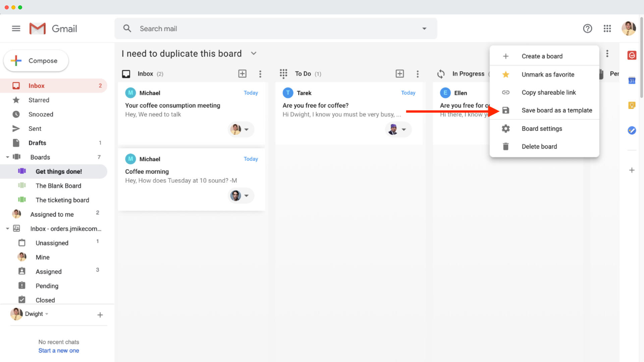This screenshot has width=644, height=362.
Task: Select Delete board
Action: point(544,146)
